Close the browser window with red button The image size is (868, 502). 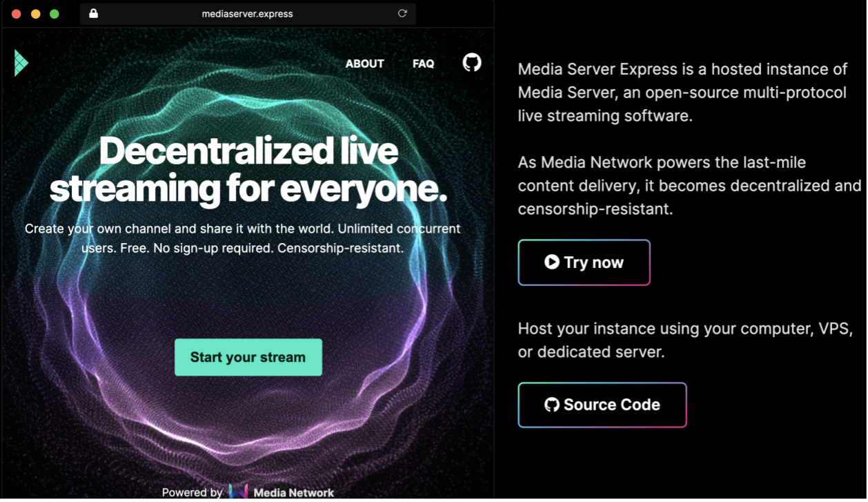click(17, 14)
